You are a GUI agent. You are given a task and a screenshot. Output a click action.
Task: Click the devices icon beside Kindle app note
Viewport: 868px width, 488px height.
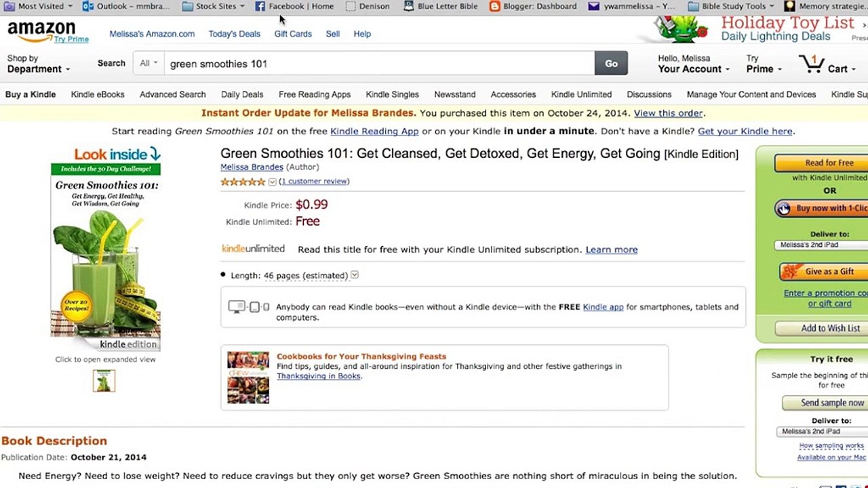[x=249, y=307]
